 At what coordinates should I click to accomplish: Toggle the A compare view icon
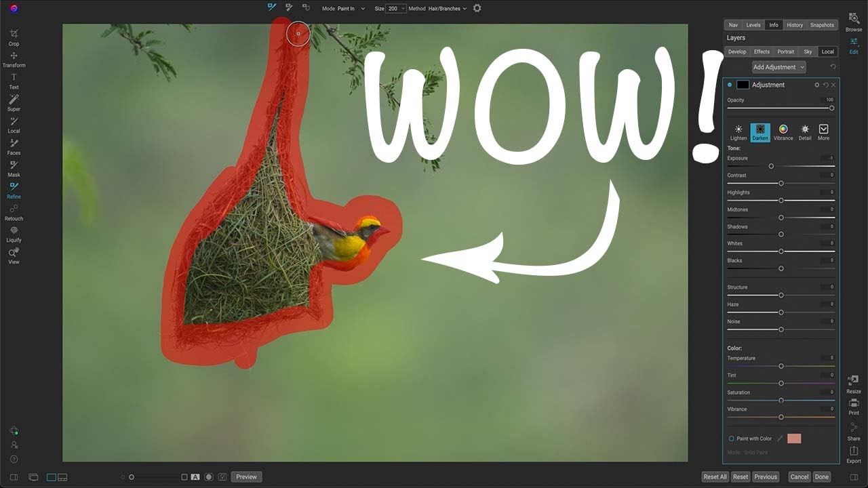pos(195,477)
